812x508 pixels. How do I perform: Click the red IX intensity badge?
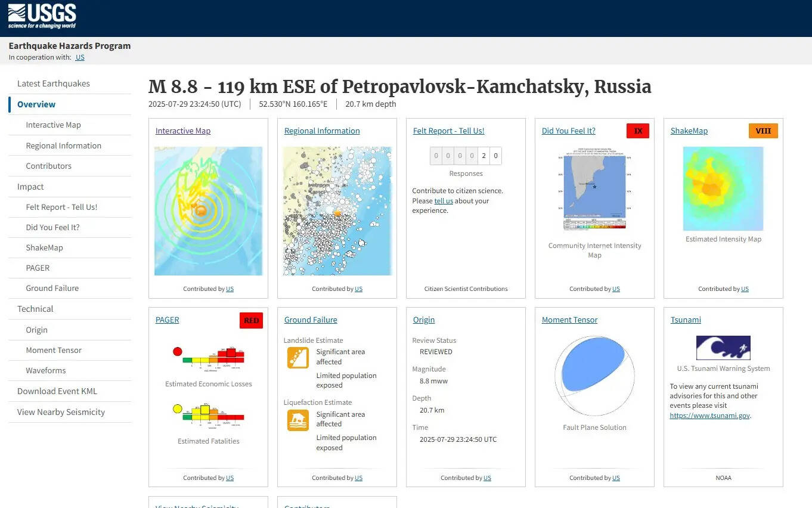[637, 131]
